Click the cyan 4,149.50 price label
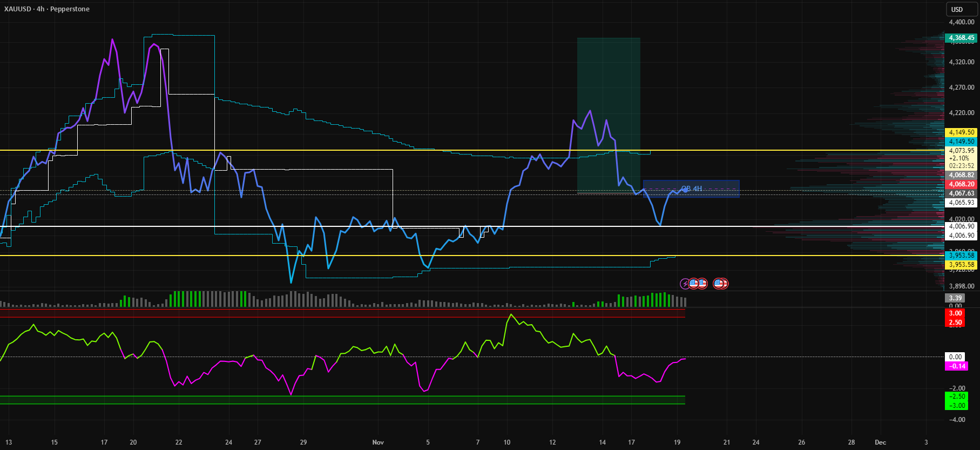The width and height of the screenshot is (980, 450). [962, 142]
